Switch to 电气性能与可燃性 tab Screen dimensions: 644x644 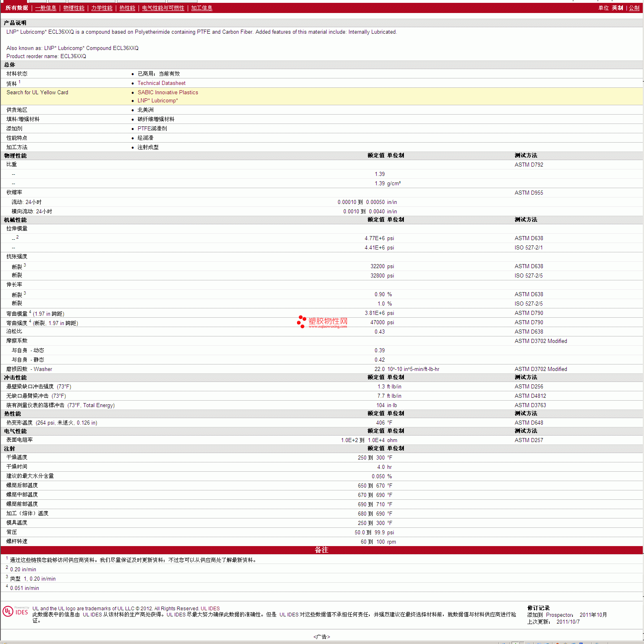coord(163,8)
